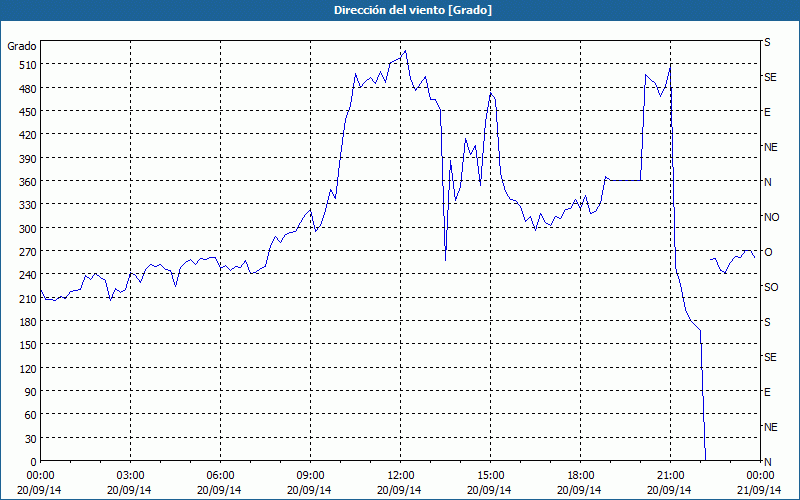
Task: Select the 510 y-axis value
Action: 28,65
